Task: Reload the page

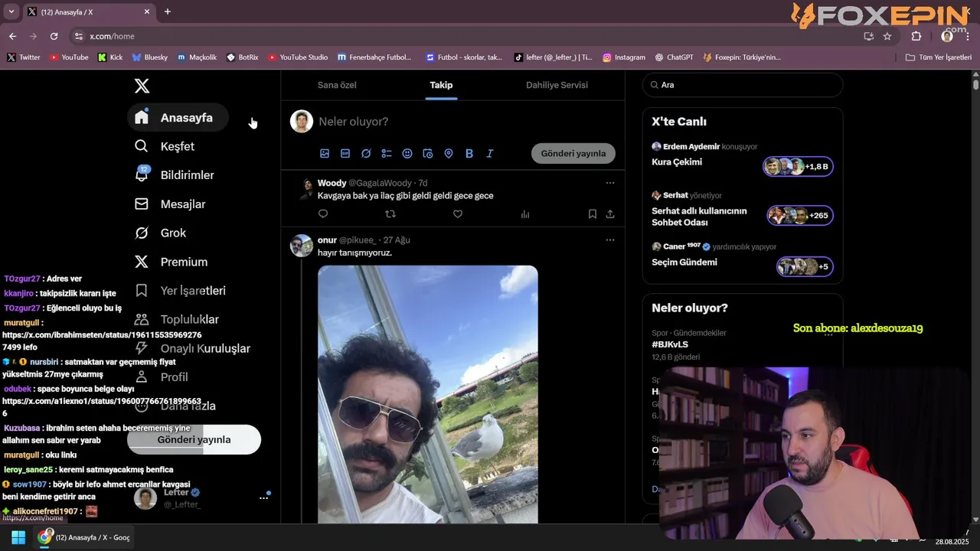Action: (54, 36)
